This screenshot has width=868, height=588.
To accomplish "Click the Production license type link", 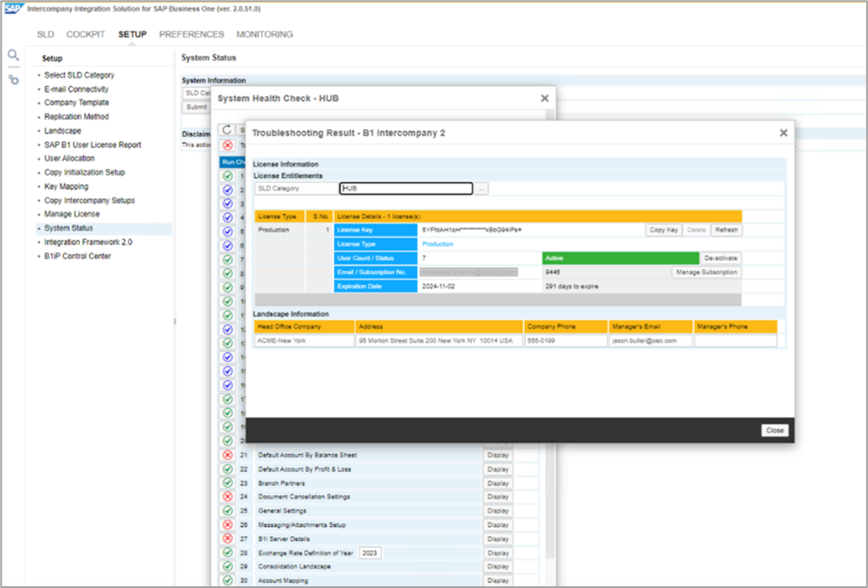I will click(x=437, y=244).
